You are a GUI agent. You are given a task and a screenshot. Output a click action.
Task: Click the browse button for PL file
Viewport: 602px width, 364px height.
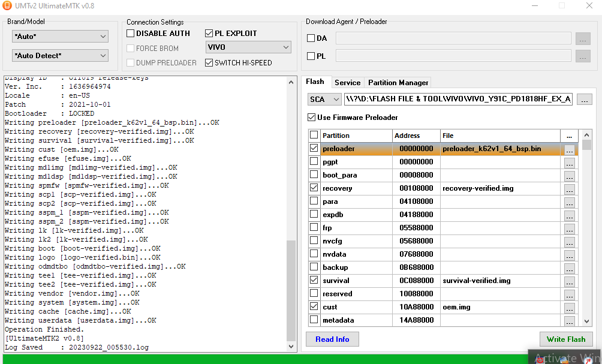[583, 56]
